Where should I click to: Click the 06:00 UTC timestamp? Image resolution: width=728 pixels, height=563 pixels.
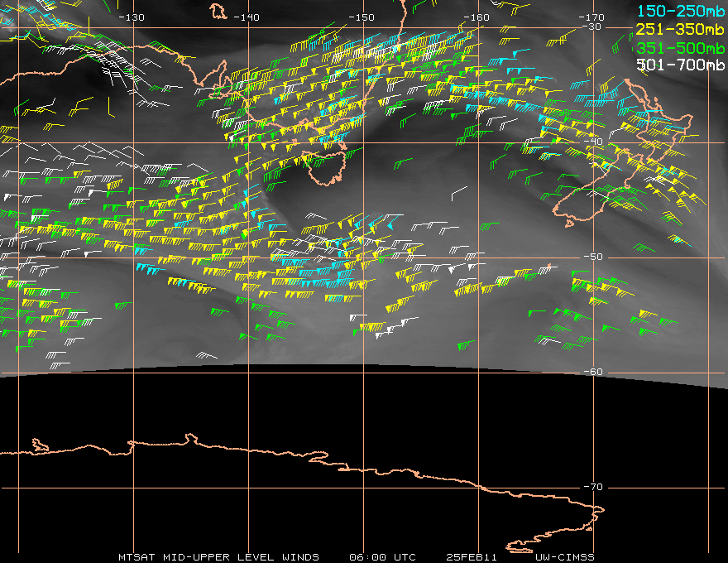(x=382, y=557)
